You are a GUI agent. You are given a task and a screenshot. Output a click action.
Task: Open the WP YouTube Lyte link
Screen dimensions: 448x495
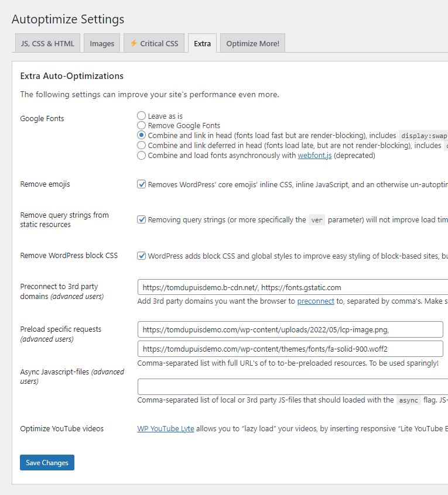(166, 429)
